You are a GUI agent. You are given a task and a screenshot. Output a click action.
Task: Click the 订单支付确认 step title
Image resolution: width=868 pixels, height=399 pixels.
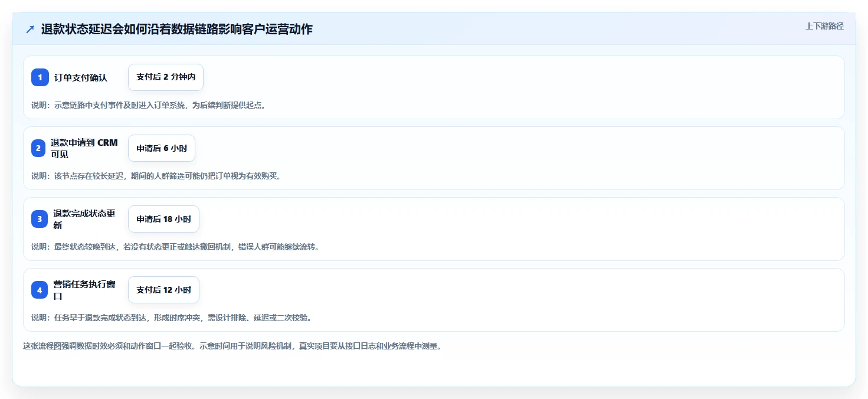pyautogui.click(x=81, y=77)
